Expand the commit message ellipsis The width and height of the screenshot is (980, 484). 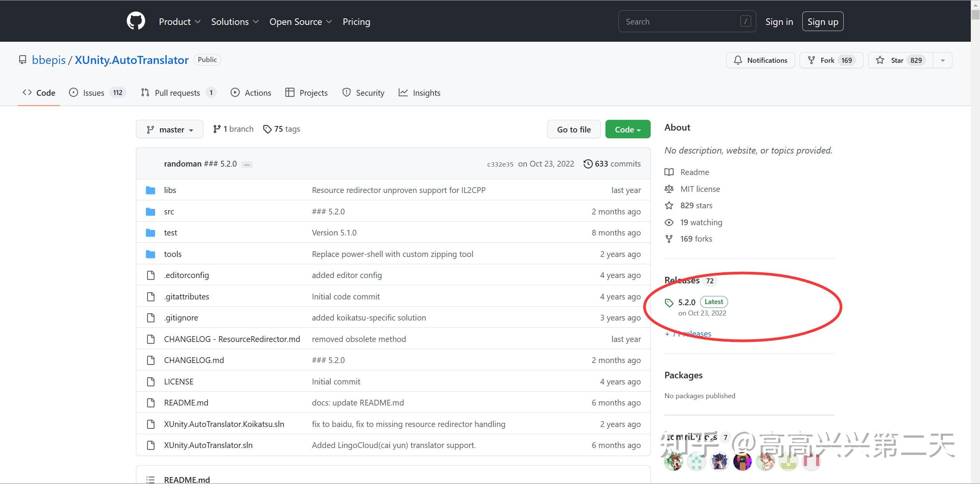pos(247,164)
